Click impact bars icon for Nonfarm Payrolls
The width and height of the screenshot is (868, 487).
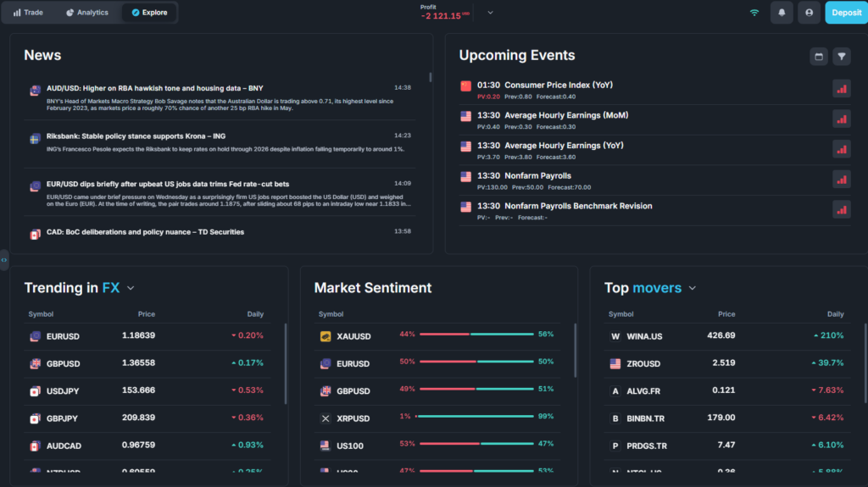click(x=841, y=180)
